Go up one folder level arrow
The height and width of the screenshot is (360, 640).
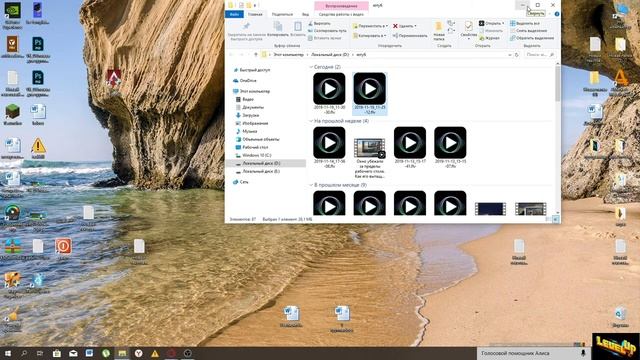tap(256, 55)
